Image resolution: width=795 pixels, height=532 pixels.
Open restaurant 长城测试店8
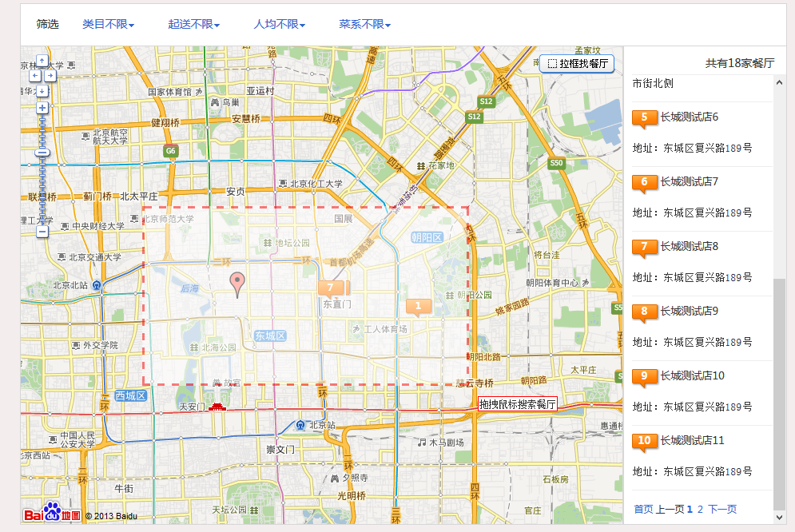689,247
